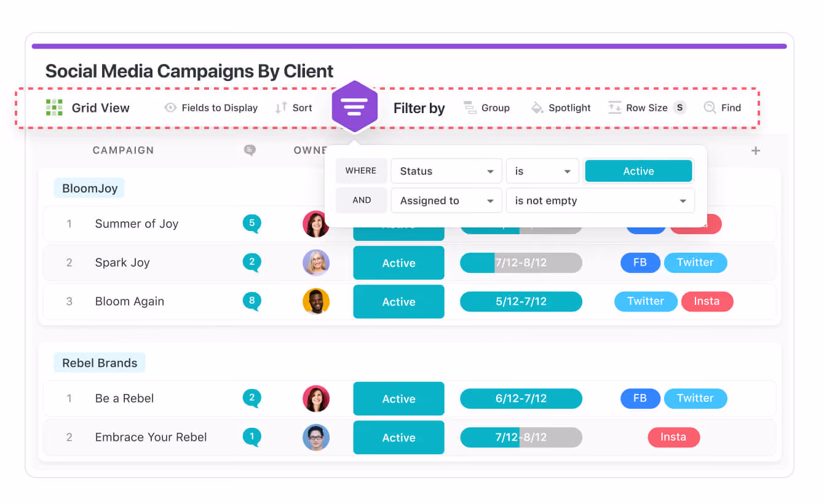Click Twitter tag on Be a Rebel row
Viewport: 824px width, 504px height.
click(695, 398)
